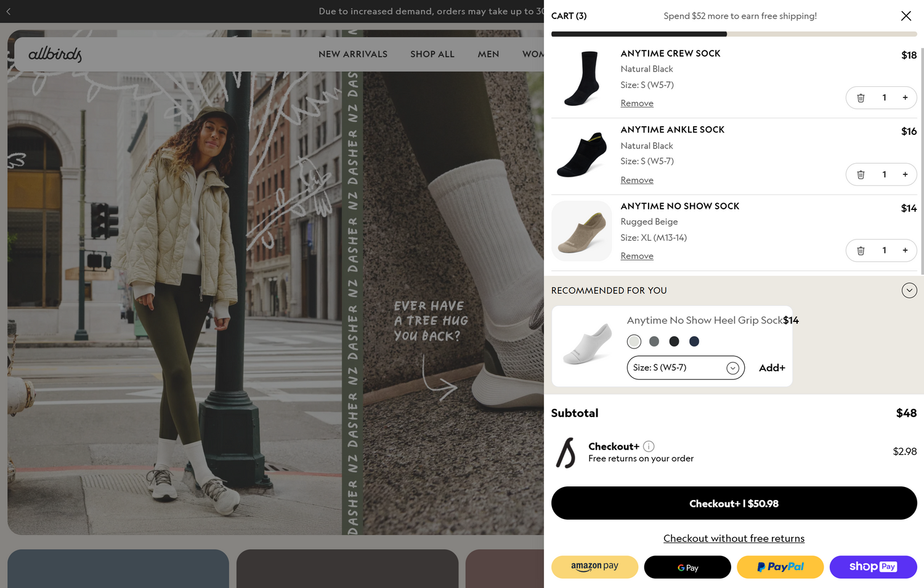
Task: Open the Shop All menu
Action: (432, 54)
